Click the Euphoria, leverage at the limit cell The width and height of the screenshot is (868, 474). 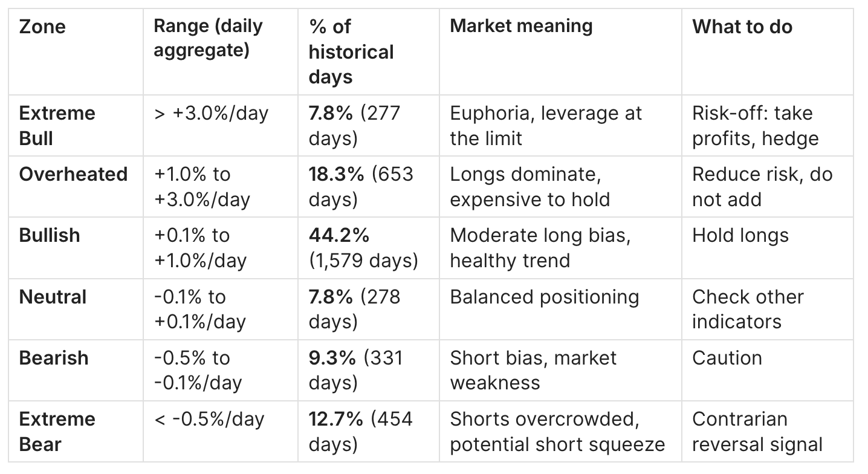(546, 126)
